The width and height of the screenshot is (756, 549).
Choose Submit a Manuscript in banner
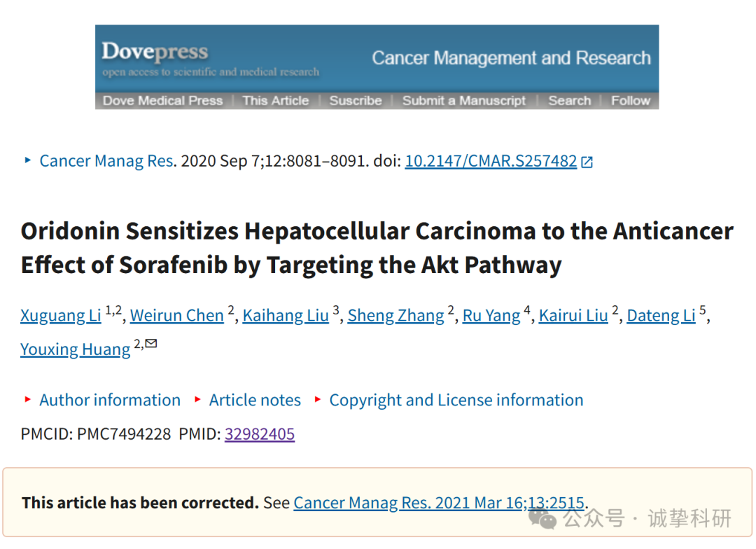464,101
